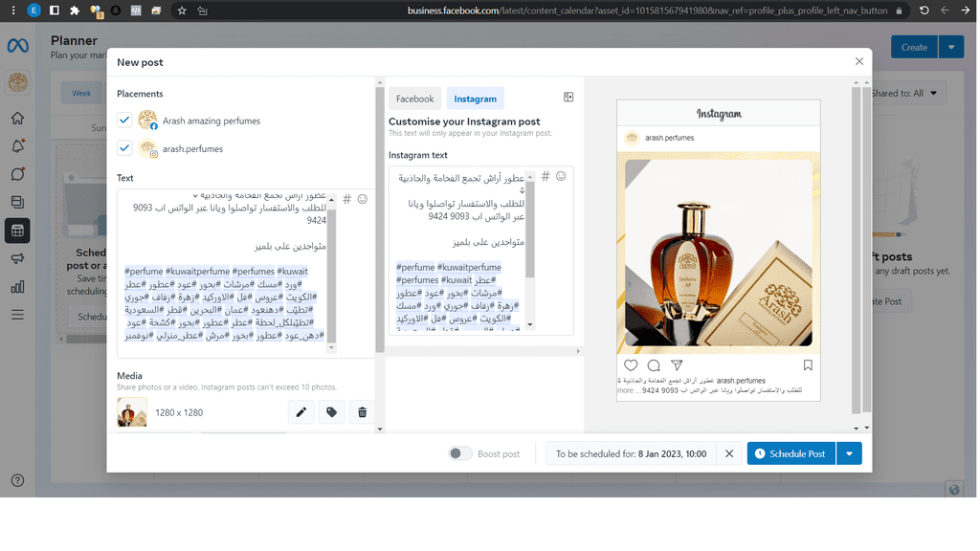Insert hashtag in Instagram text field
This screenshot has height=551, width=980.
545,177
